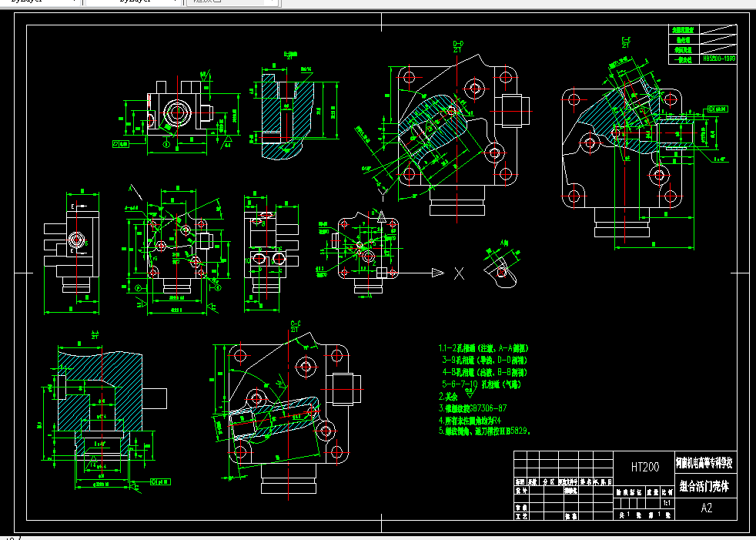Select the D-D section view label
The width and height of the screenshot is (756, 540).
[x=457, y=42]
